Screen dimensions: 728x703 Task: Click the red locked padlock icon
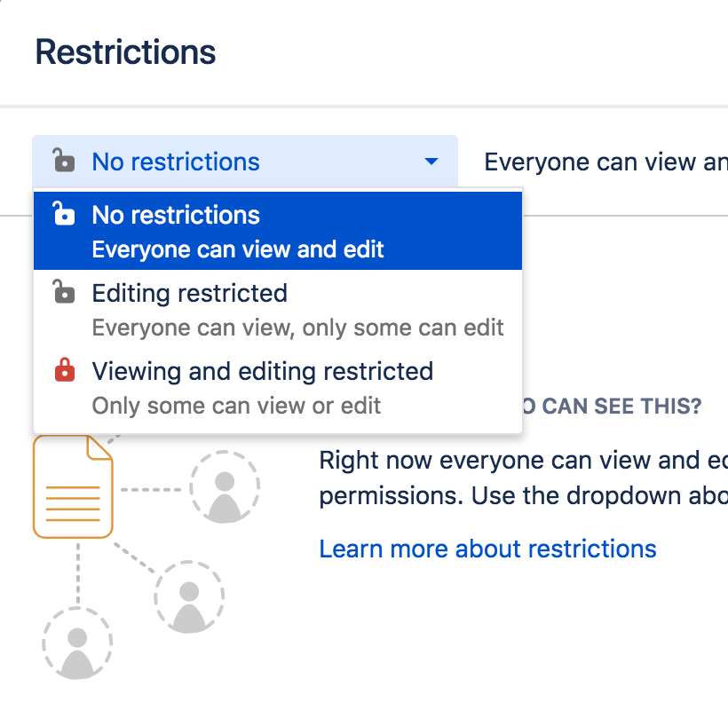click(x=66, y=371)
